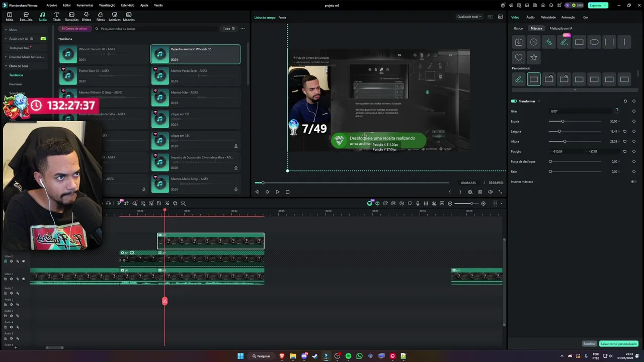Play the preview video
Viewport: 644px width, 362px height.
[277, 192]
